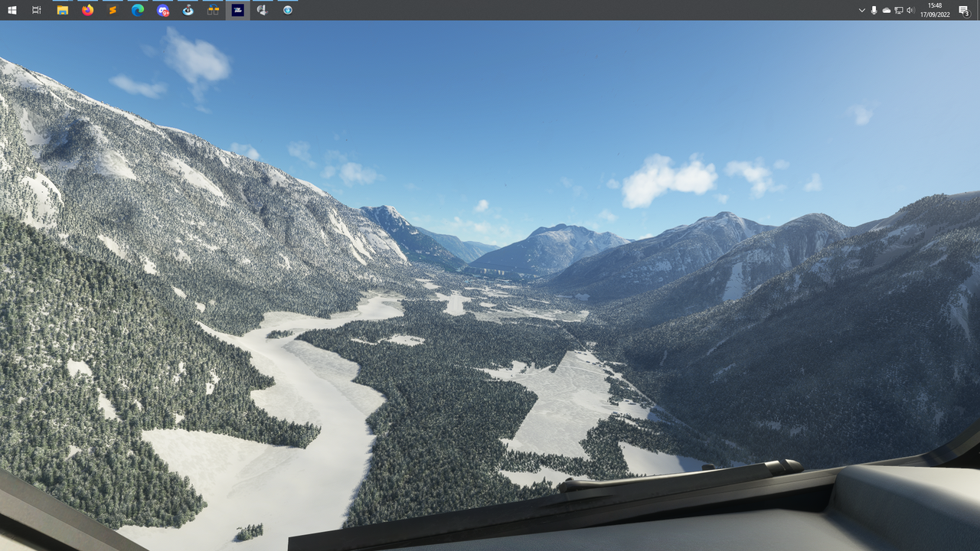Open the joystick app taskbar icon
980x551 pixels.
tap(188, 10)
